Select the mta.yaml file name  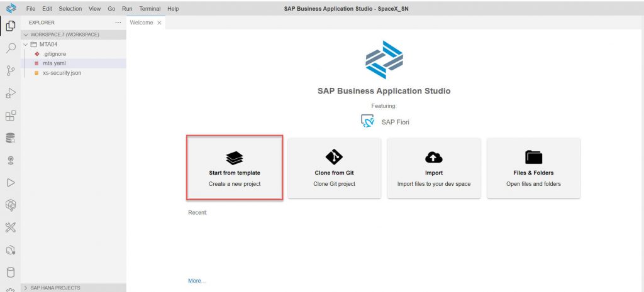coord(54,63)
